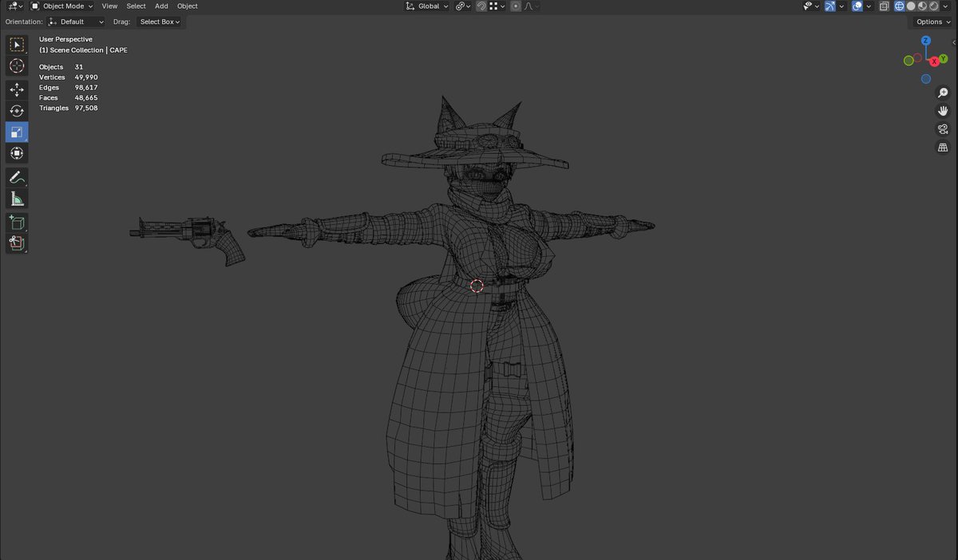Toggle X-ray view mode

pyautogui.click(x=884, y=6)
